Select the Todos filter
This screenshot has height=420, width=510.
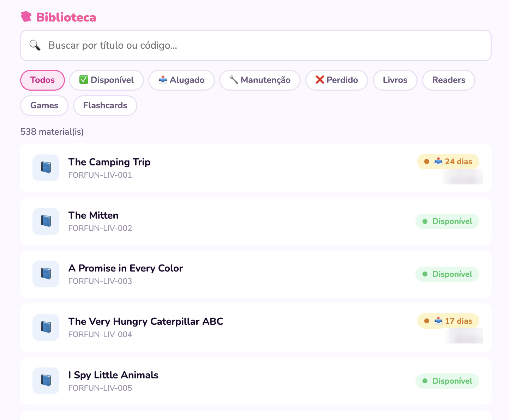tap(42, 80)
